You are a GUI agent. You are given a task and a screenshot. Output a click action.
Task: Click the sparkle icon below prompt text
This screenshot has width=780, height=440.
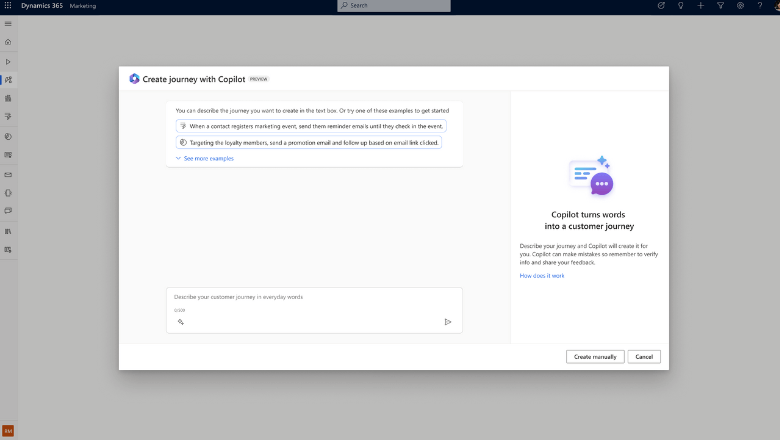[181, 322]
